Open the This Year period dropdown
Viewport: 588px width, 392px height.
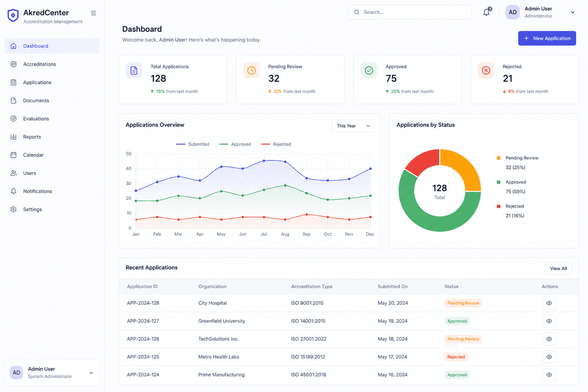pyautogui.click(x=353, y=126)
